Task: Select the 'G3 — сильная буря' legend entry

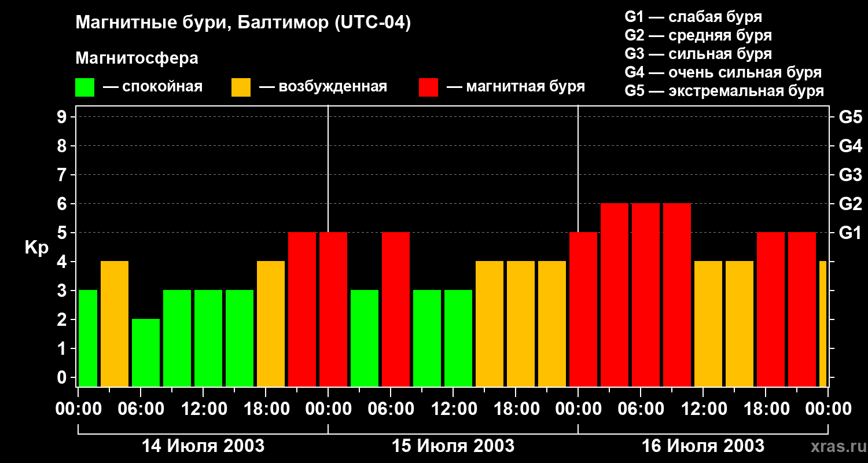Action: pyautogui.click(x=698, y=54)
